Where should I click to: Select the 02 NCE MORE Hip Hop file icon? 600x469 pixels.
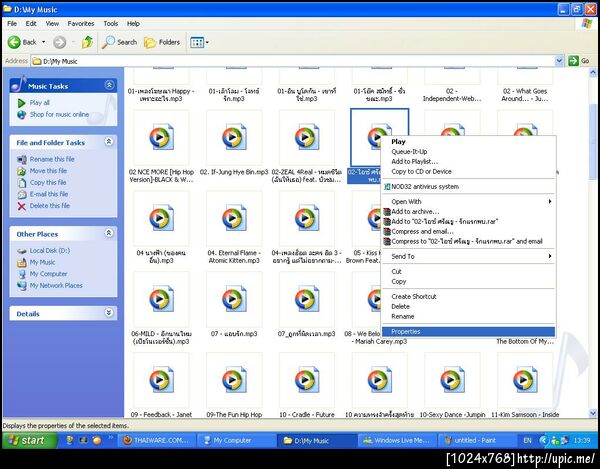(x=161, y=137)
